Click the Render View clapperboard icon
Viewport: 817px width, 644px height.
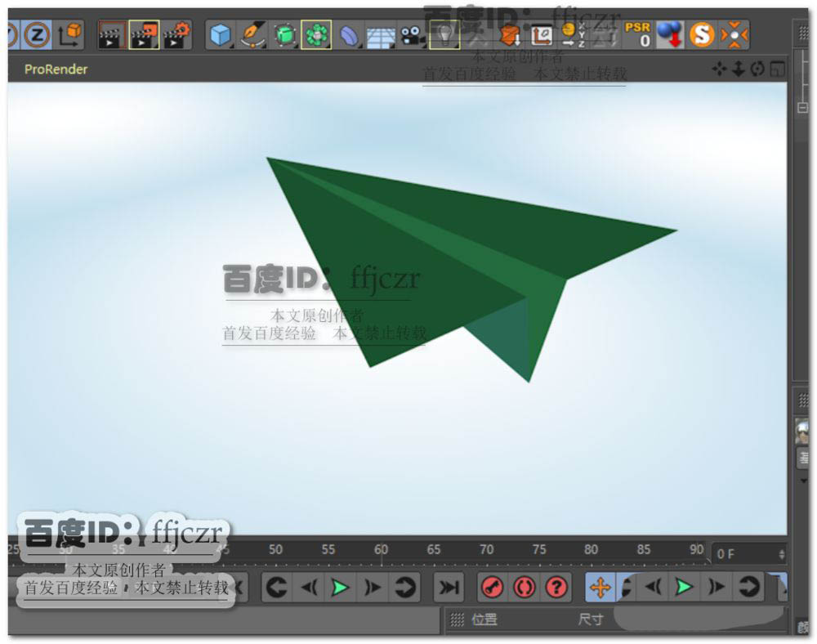(111, 35)
